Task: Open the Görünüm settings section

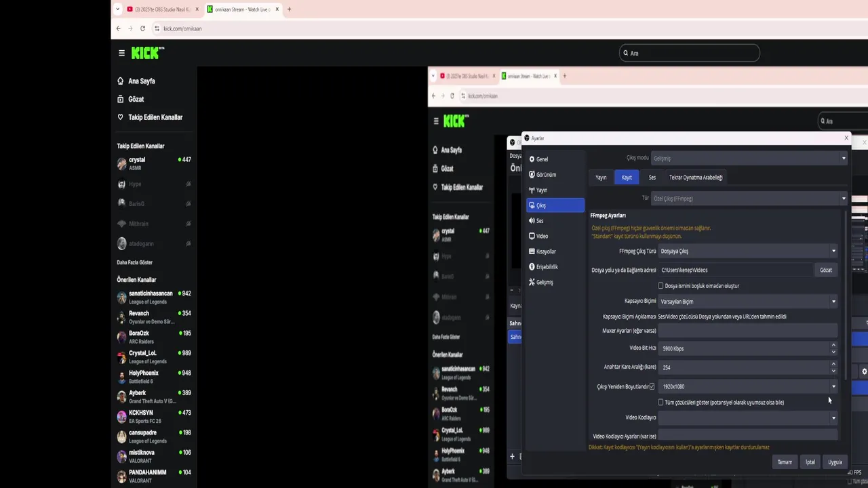Action: pyautogui.click(x=555, y=175)
